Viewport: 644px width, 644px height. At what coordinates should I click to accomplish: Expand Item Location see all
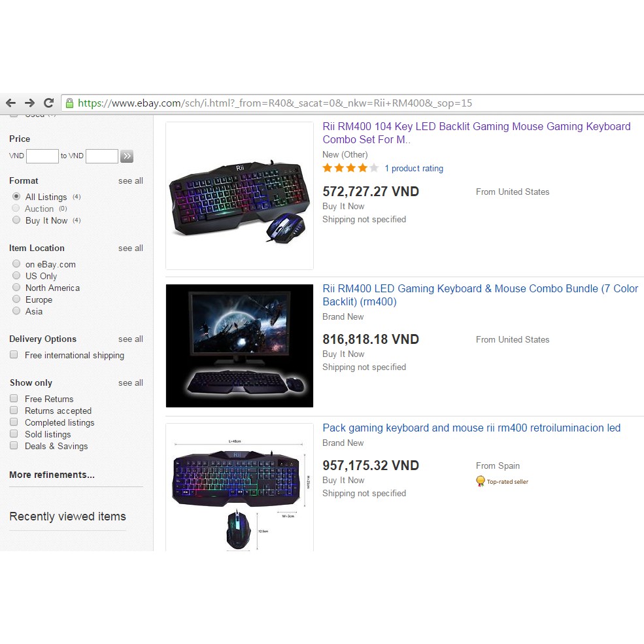[131, 248]
